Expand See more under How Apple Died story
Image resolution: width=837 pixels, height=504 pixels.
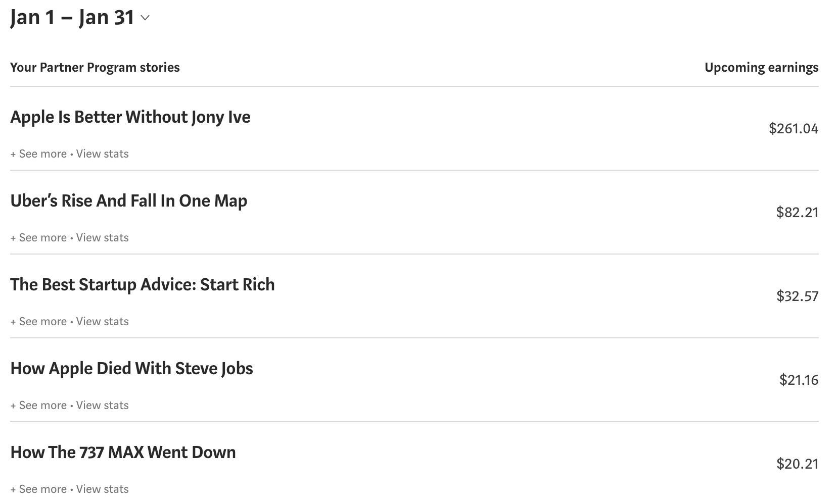[38, 406]
